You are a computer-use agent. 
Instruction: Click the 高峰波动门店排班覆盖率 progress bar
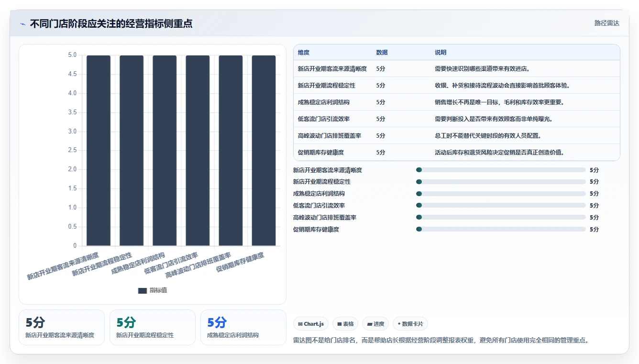click(501, 217)
